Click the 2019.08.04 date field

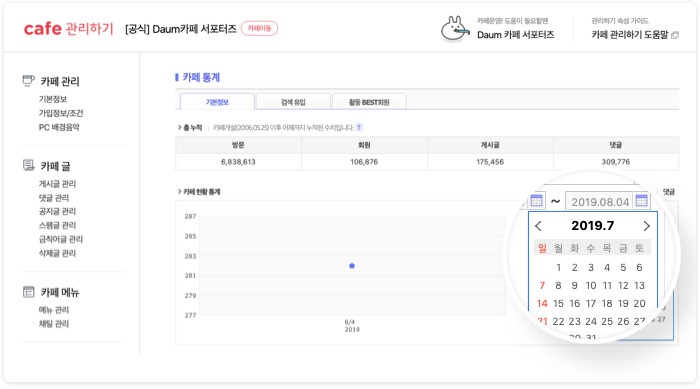600,201
